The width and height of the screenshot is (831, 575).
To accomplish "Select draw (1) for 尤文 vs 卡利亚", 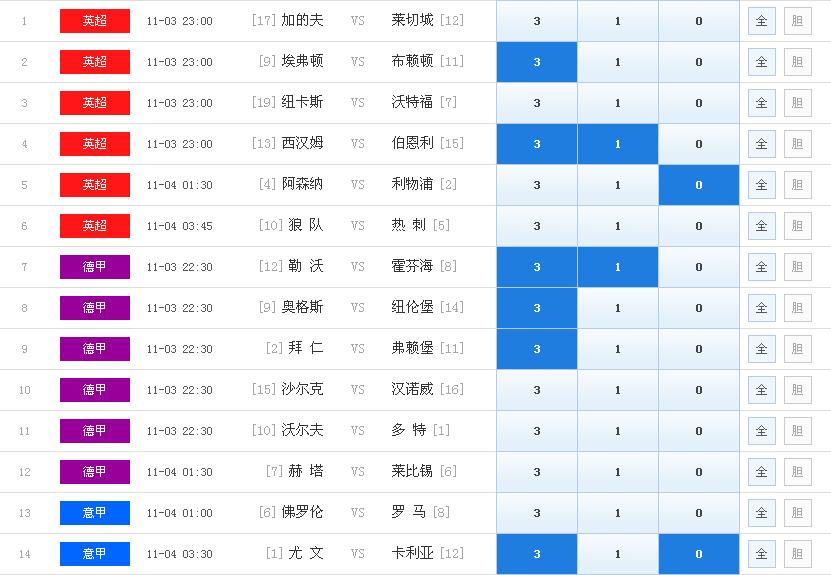I will click(618, 554).
